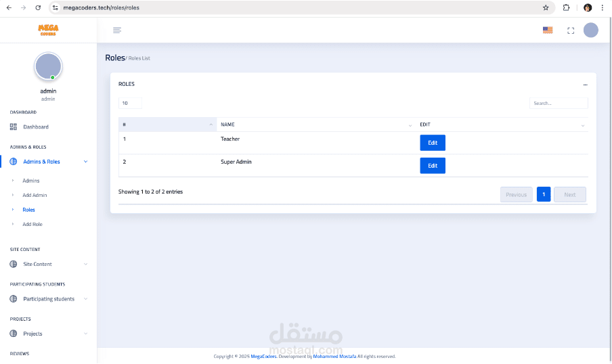The width and height of the screenshot is (612, 364).
Task: Click the Admins & Roles globe icon
Action: [14, 162]
